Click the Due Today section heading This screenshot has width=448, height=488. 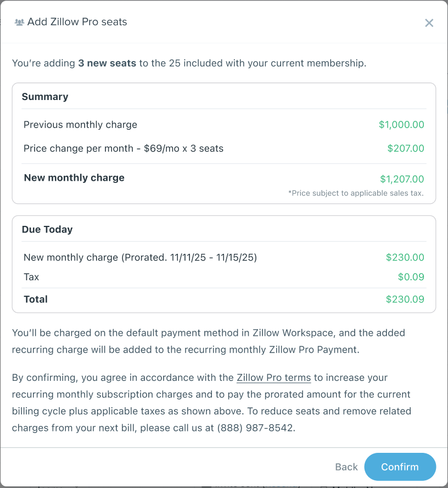[x=47, y=230]
